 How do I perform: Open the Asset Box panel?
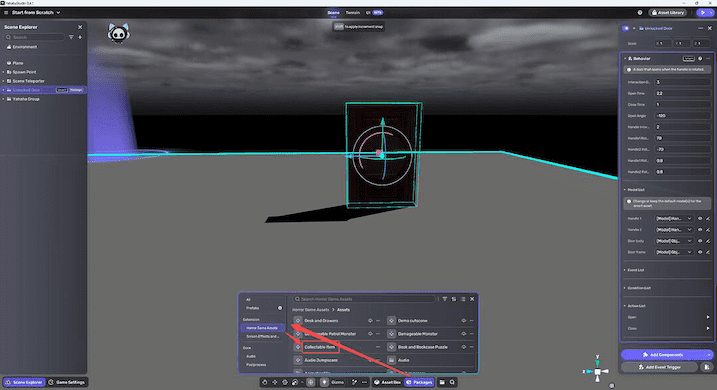point(387,382)
